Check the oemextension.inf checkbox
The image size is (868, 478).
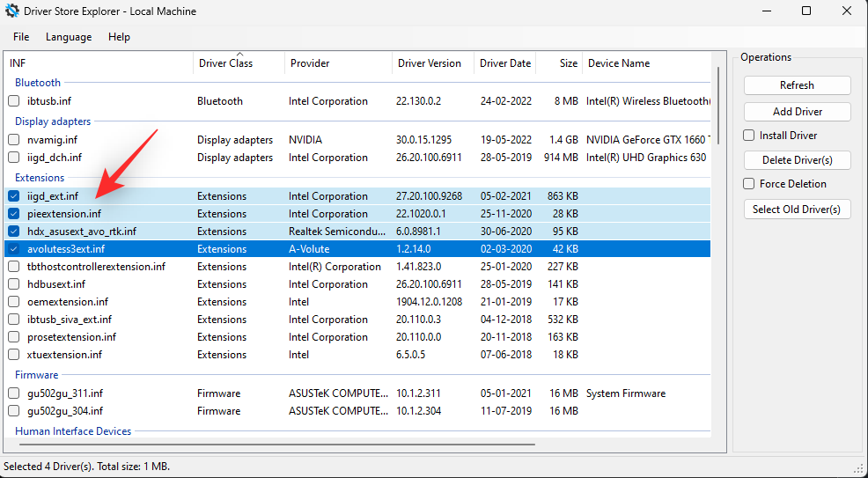[x=14, y=302]
